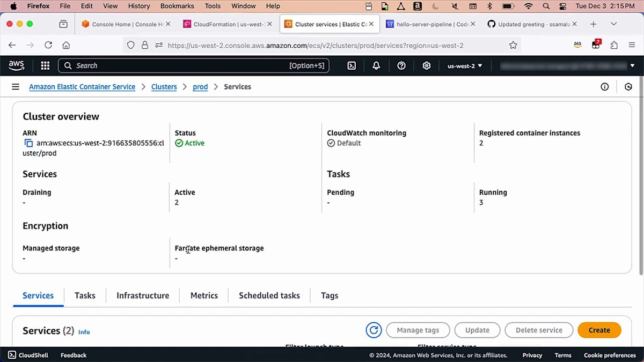Click the AWS logo home icon
Viewport: 644px width, 362px height.
tap(16, 65)
